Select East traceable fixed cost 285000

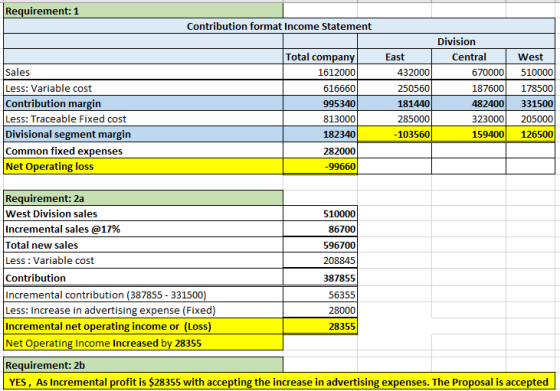click(x=395, y=119)
